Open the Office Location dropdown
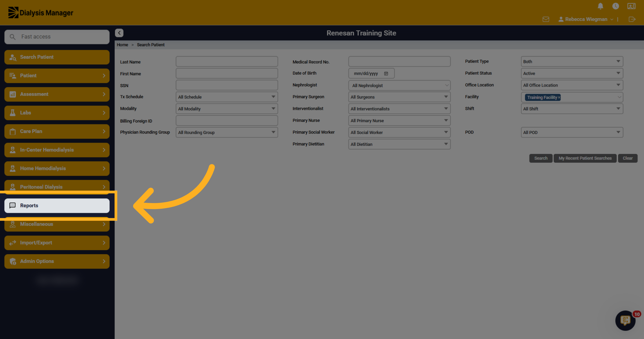The height and width of the screenshot is (339, 644). point(572,85)
